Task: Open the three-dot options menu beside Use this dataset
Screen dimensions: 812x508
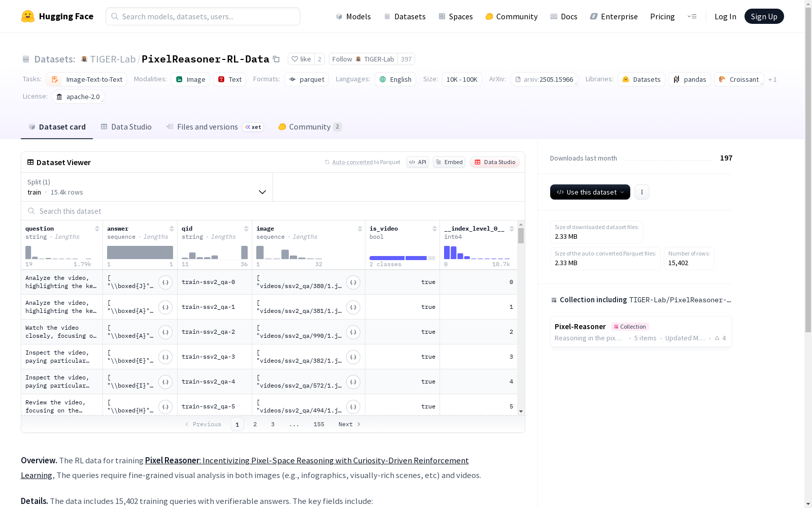Action: coord(642,192)
